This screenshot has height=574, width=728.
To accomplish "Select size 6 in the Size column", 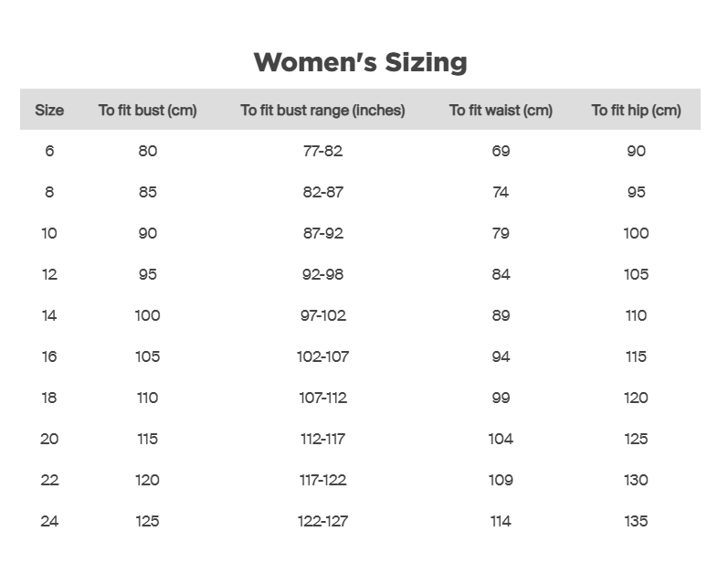I will pyautogui.click(x=49, y=151).
